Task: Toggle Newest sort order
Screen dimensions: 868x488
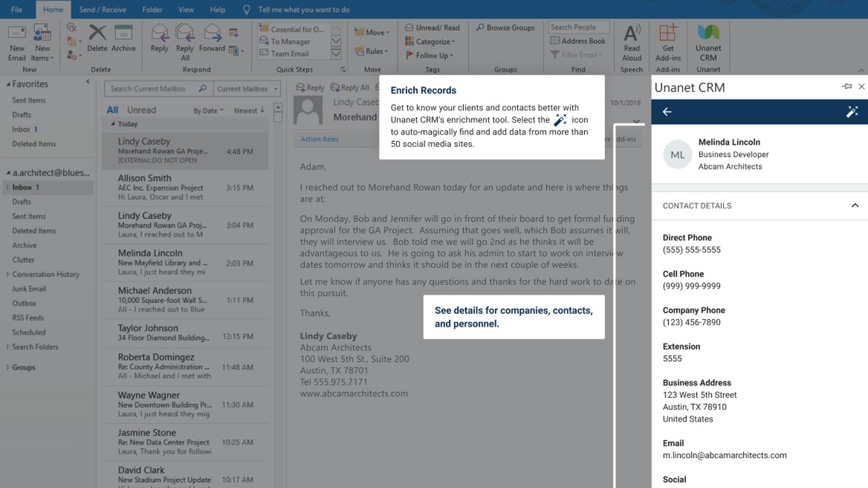Action: point(248,111)
